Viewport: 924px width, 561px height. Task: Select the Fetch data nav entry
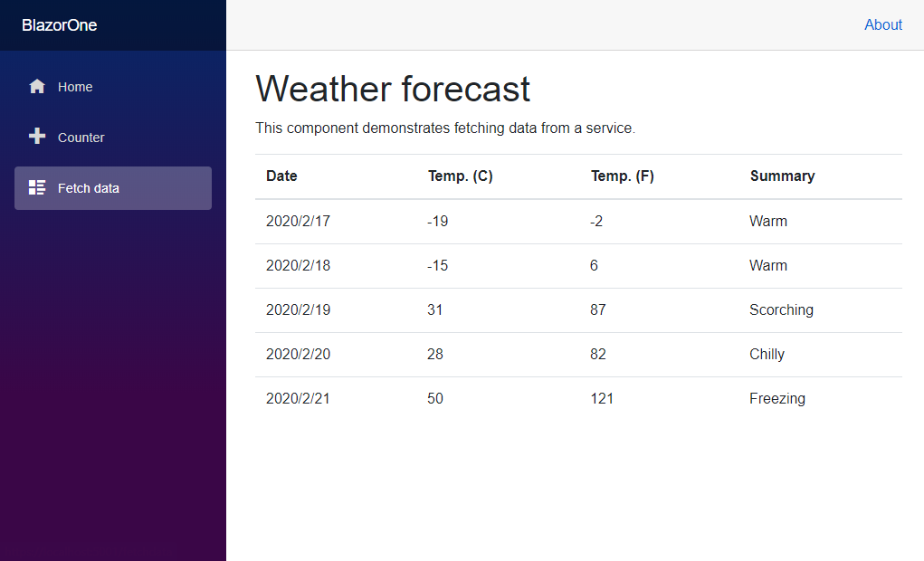113,188
